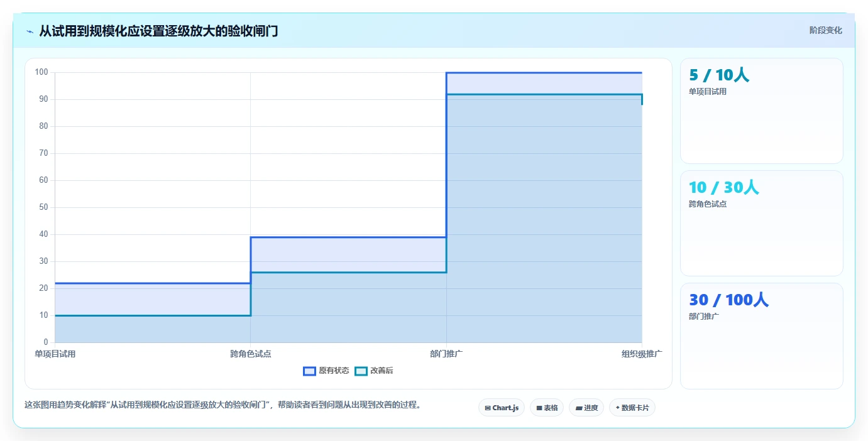
Task: Click the 跨角色试点 x-axis label
Action: [251, 354]
